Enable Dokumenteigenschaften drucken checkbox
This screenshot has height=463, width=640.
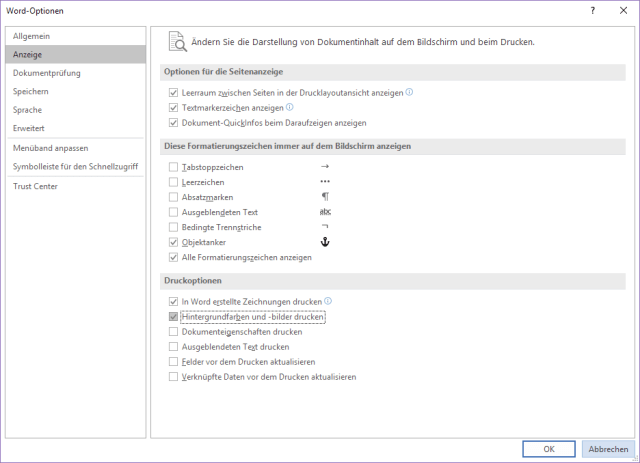coord(174,332)
